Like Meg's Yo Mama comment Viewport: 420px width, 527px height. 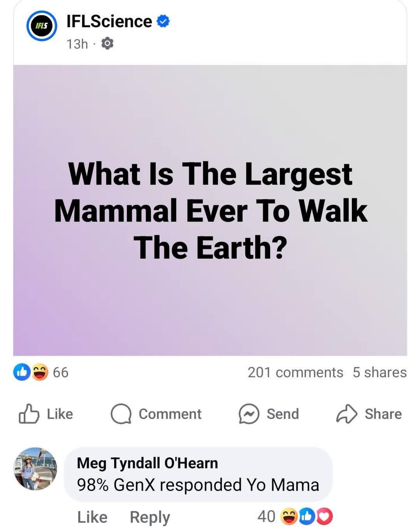92,517
